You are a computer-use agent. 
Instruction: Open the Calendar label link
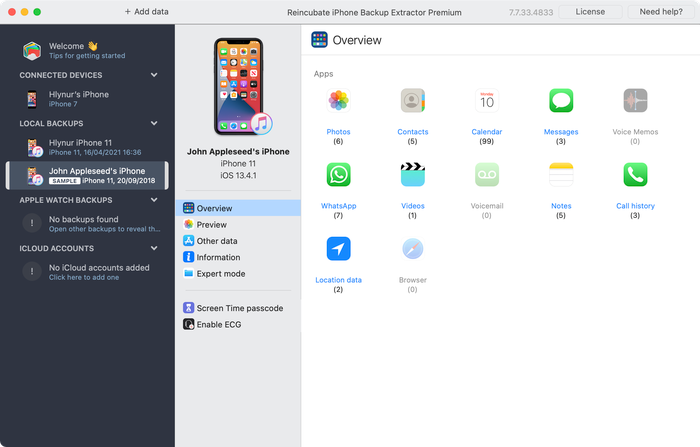click(487, 132)
